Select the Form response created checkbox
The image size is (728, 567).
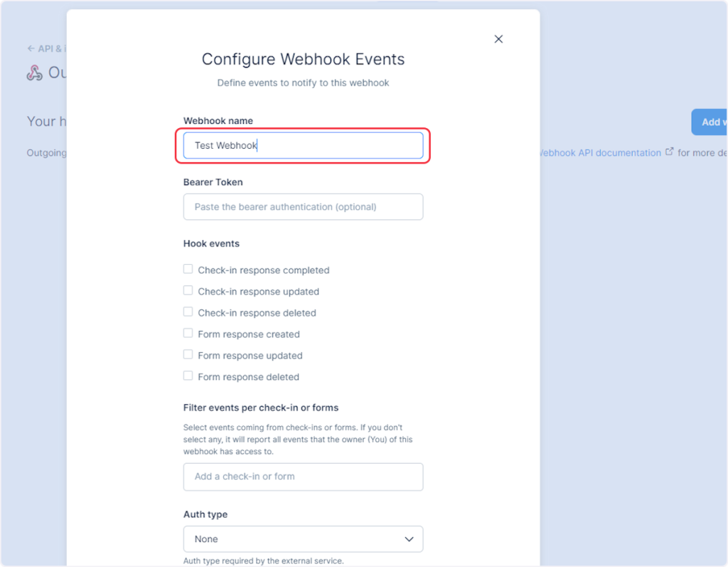click(x=188, y=334)
